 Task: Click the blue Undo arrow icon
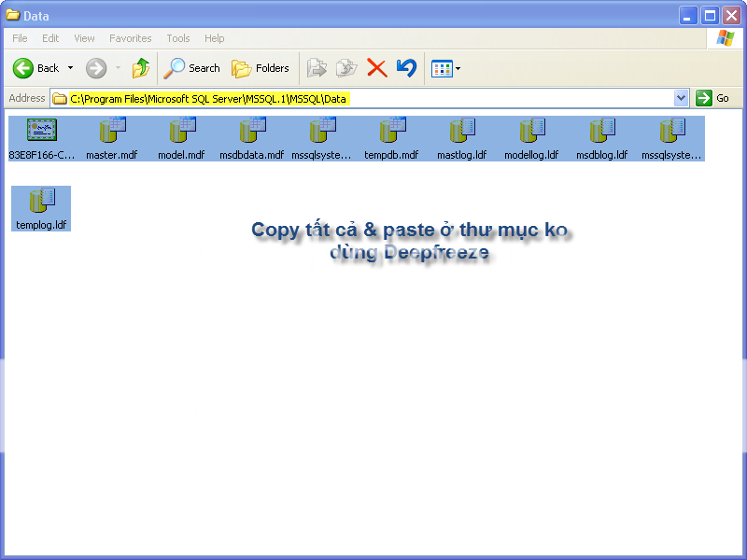click(406, 68)
